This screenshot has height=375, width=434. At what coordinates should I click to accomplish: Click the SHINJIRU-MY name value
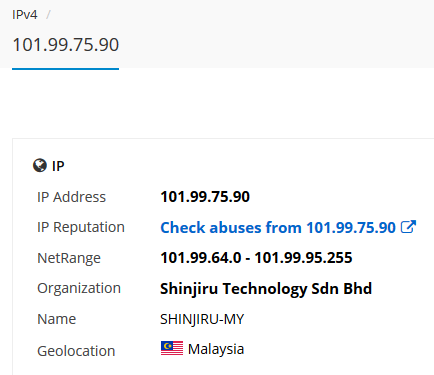202,319
